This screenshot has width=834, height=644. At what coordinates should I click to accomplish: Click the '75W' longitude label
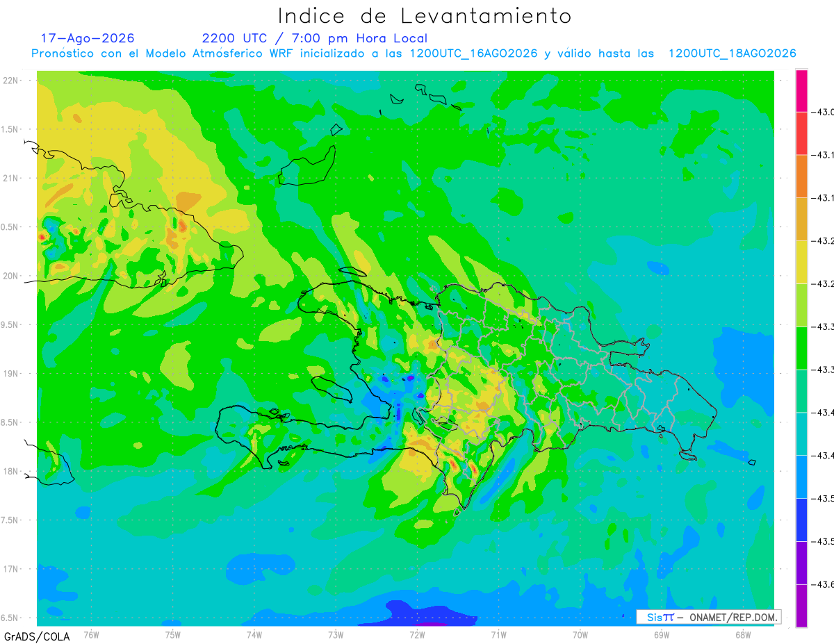click(173, 635)
